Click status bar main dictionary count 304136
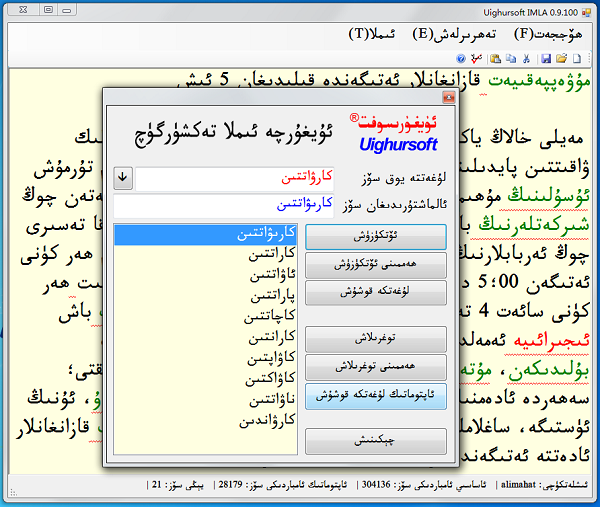Viewport: 600px width, 507px height. [424, 485]
